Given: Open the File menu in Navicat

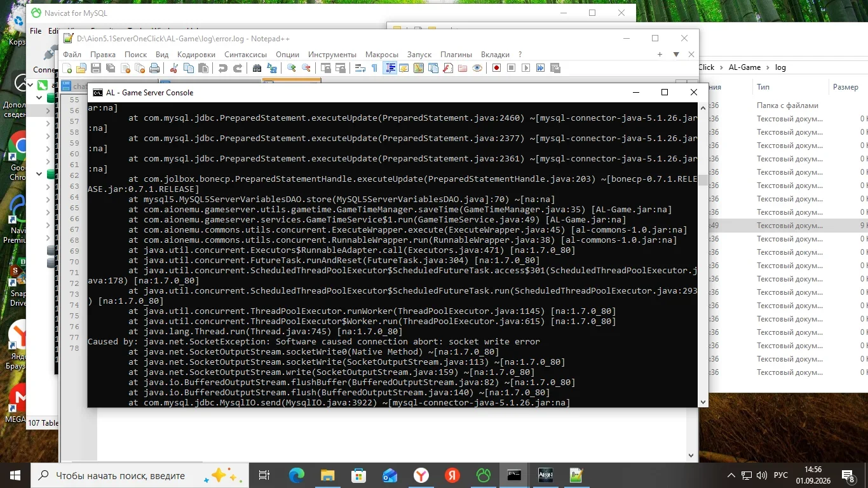Looking at the screenshot, I should [x=36, y=30].
